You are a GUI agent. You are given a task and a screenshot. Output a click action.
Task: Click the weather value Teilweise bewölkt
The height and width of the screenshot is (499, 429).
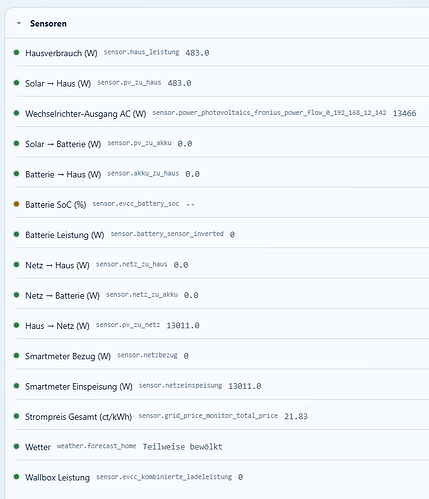tap(182, 447)
